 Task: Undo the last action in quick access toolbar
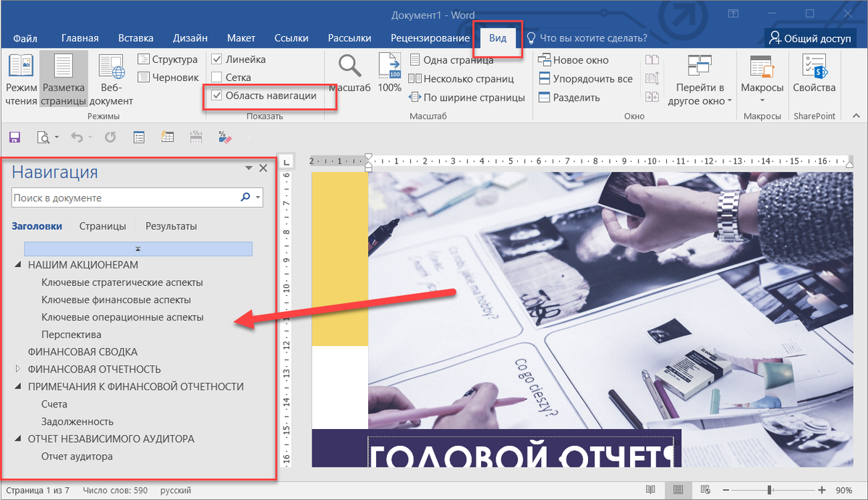pyautogui.click(x=77, y=136)
